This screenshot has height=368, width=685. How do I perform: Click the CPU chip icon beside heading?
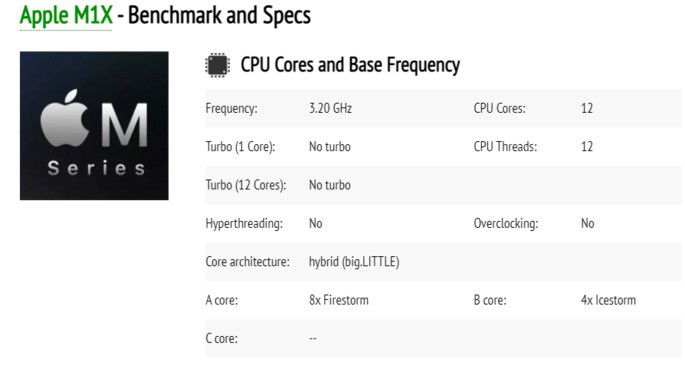217,66
